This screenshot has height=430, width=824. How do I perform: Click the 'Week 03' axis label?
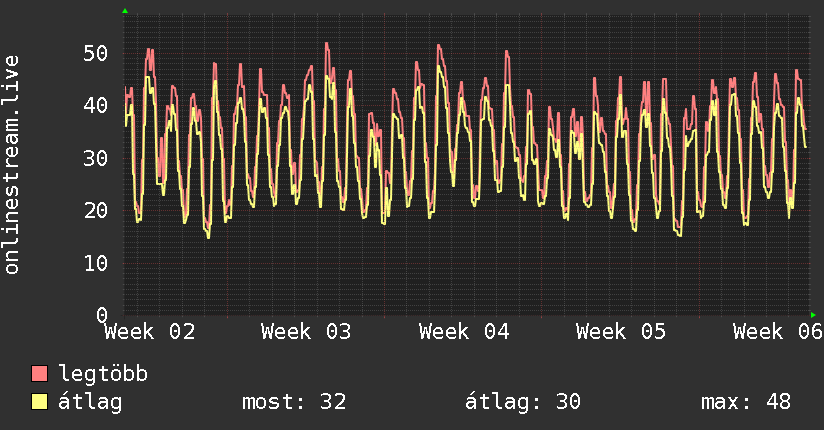(x=306, y=332)
